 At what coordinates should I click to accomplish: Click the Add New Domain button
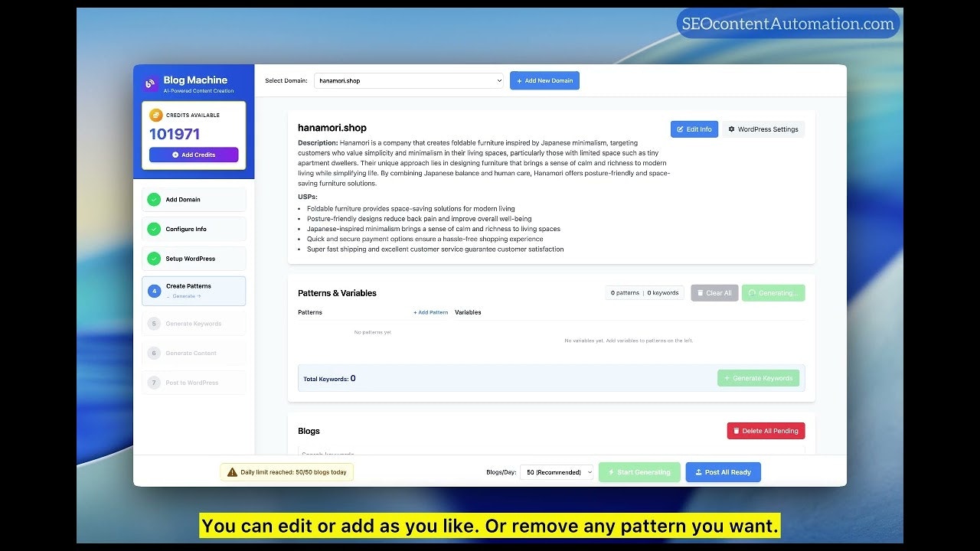point(544,80)
